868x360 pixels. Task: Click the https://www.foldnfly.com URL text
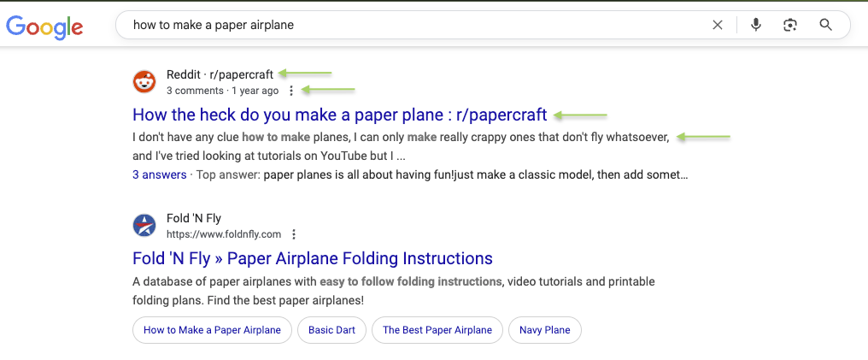point(224,234)
